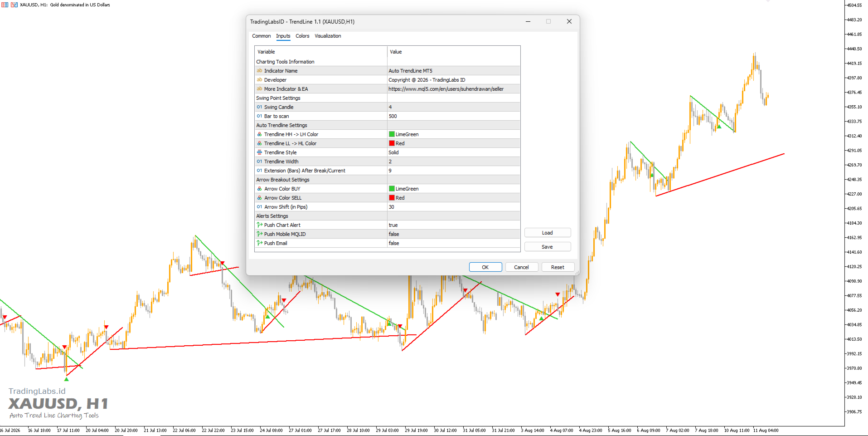Click the Push Chart Alert flag icon
Image resolution: width=868 pixels, height=436 pixels.
point(259,225)
